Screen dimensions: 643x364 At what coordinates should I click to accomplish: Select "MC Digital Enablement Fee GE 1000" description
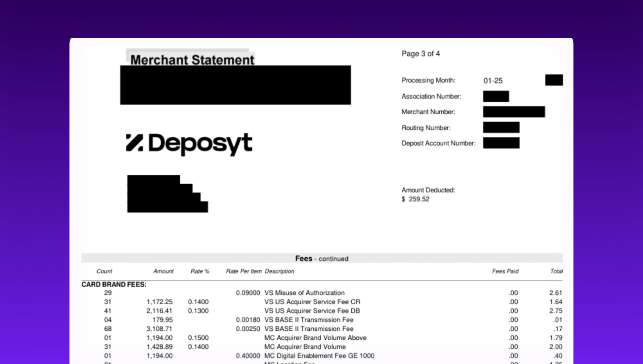pos(319,356)
